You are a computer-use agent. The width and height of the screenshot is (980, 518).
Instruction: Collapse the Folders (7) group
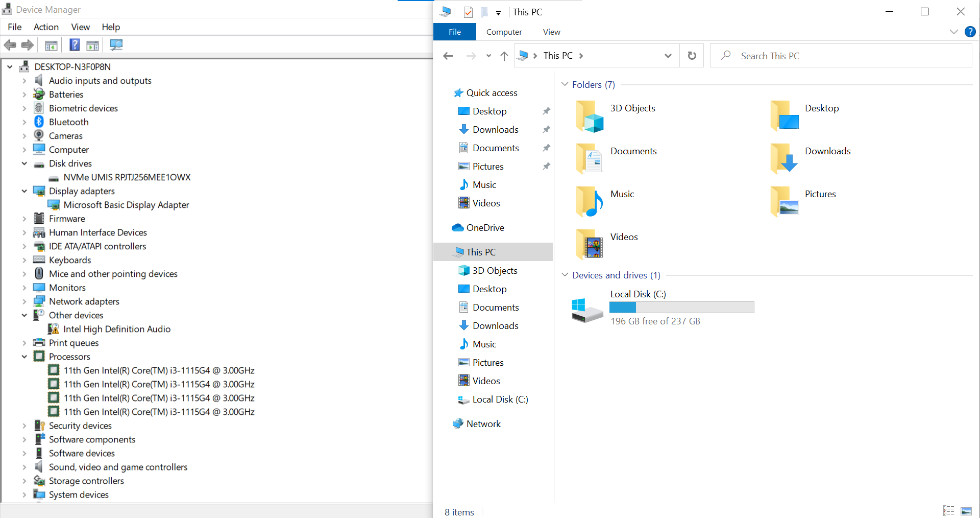tap(565, 84)
